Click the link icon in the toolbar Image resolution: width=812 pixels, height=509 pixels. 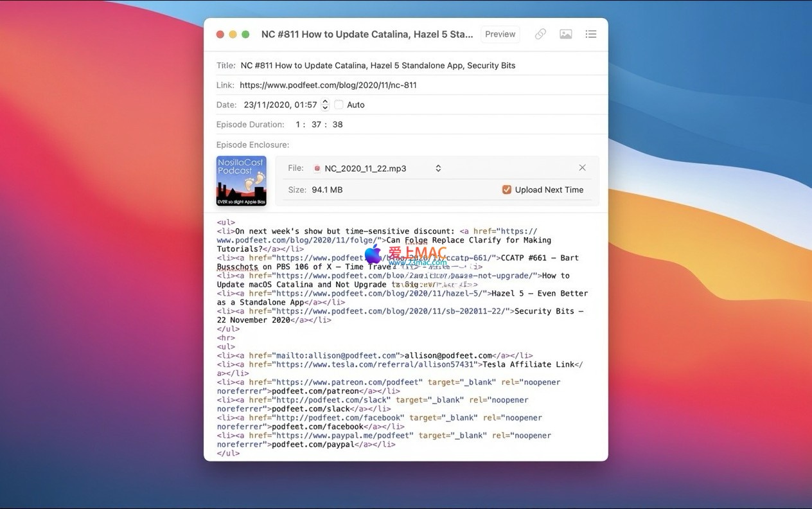pyautogui.click(x=540, y=34)
